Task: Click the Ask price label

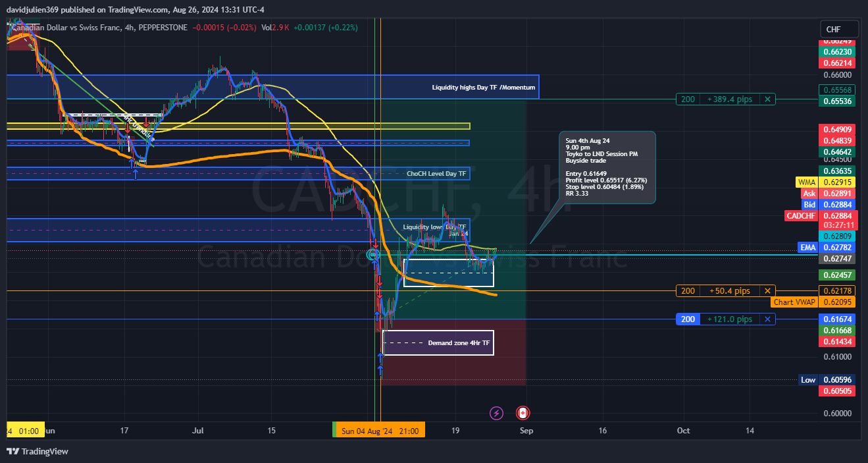Action: pos(809,194)
